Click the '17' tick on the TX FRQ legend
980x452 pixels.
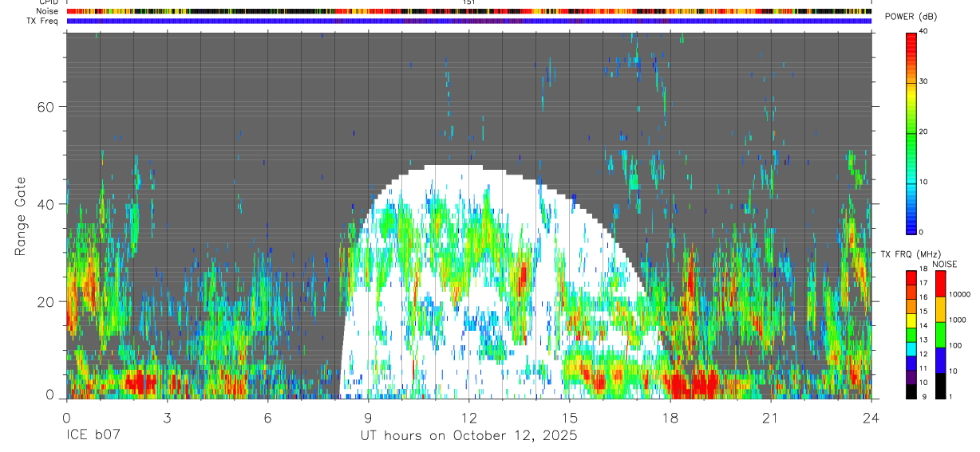[x=923, y=283]
